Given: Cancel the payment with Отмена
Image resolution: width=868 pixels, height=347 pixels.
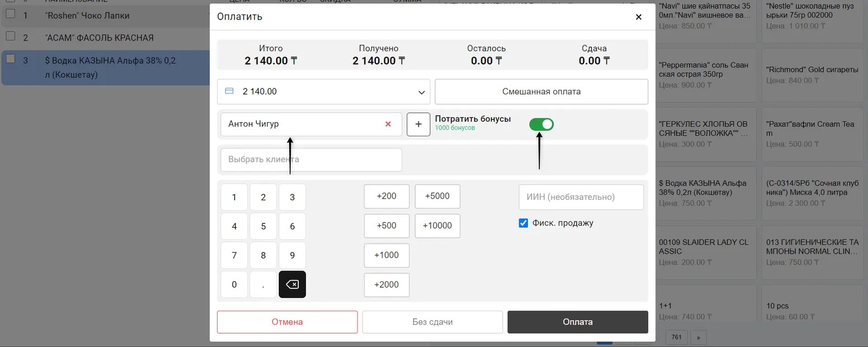Looking at the screenshot, I should 287,322.
